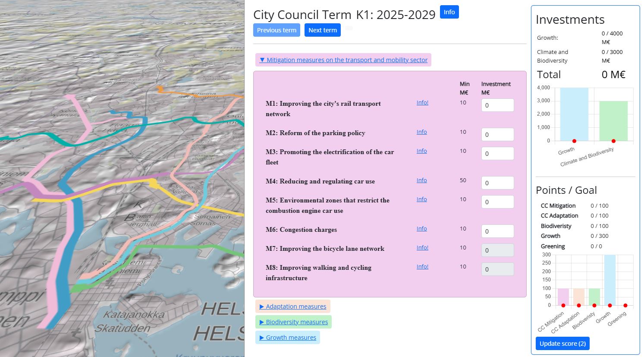
Task: Click the M1 investment input field
Action: [497, 105]
